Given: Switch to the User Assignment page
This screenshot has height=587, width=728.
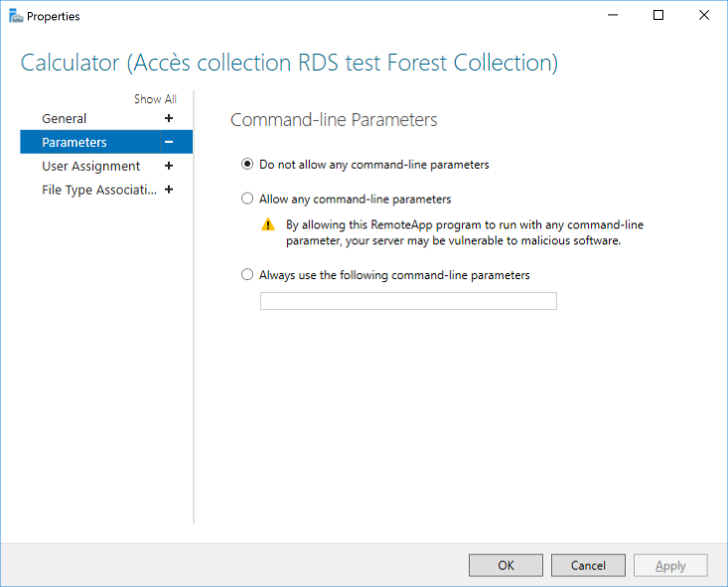Looking at the screenshot, I should (90, 166).
